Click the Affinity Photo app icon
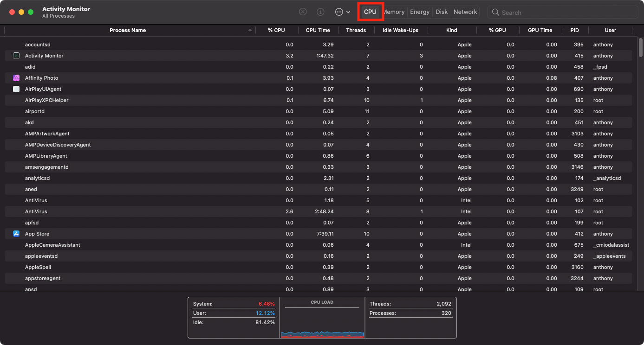644x345 pixels. tap(16, 78)
